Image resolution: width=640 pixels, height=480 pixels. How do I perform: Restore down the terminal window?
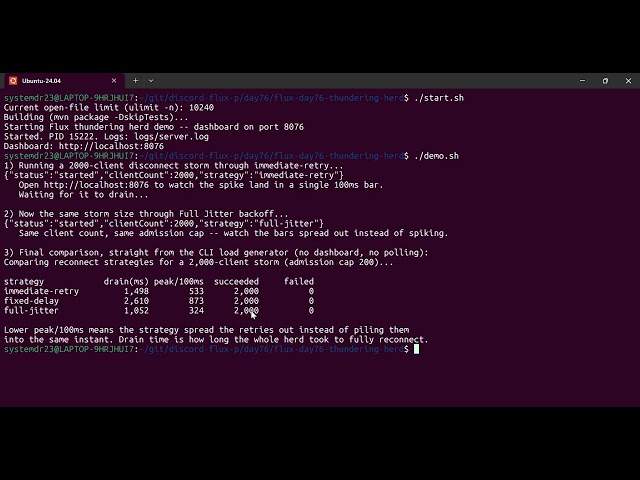tap(605, 81)
